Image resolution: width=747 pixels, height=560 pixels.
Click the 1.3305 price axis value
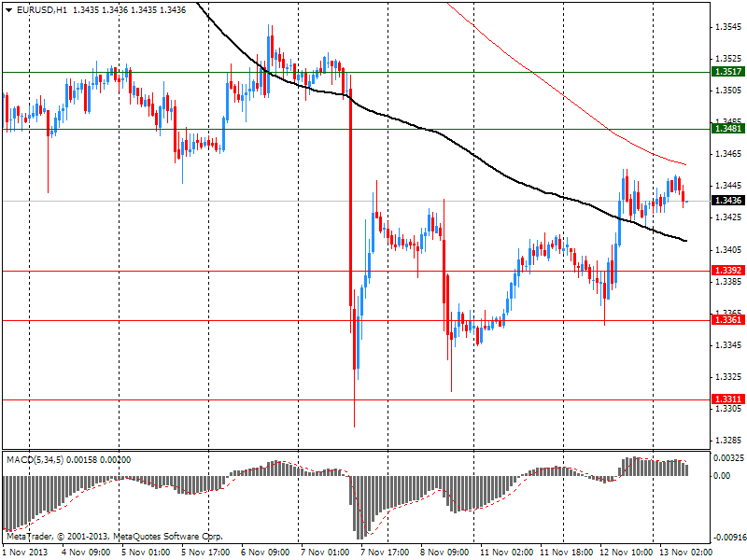click(729, 409)
